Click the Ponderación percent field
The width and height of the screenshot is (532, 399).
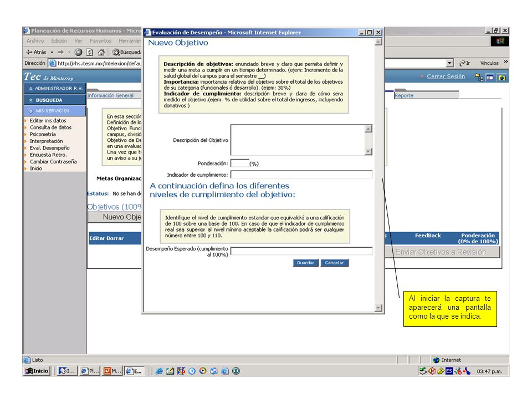pos(240,163)
